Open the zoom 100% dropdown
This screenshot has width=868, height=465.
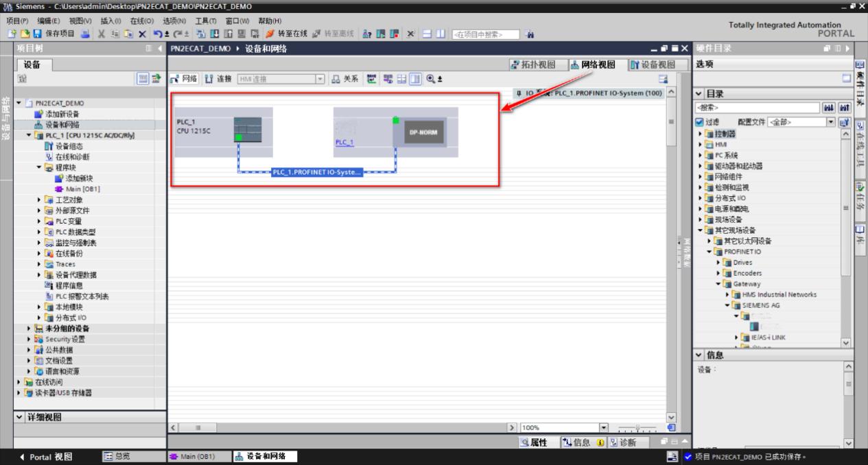604,427
